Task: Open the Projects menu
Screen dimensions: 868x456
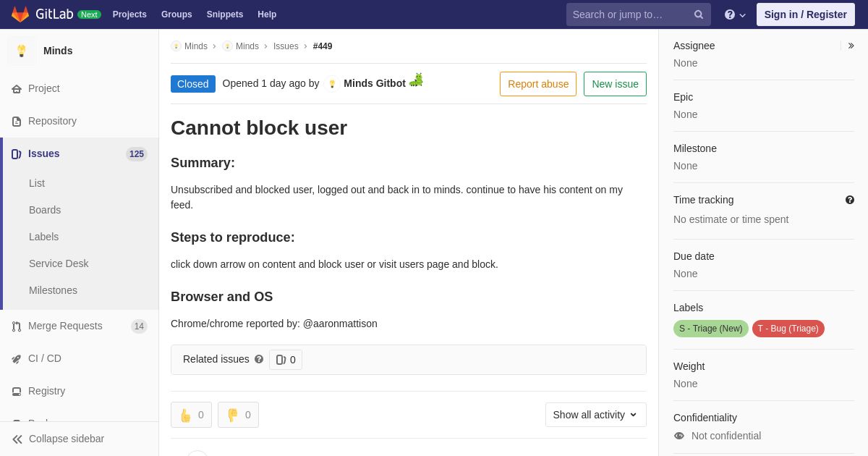Action: coord(129,14)
